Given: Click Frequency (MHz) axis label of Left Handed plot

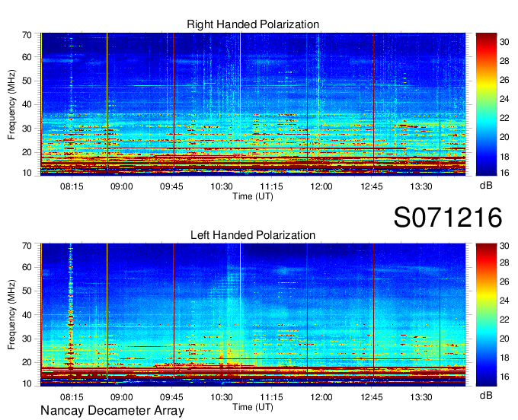Looking at the screenshot, I should (11, 315).
